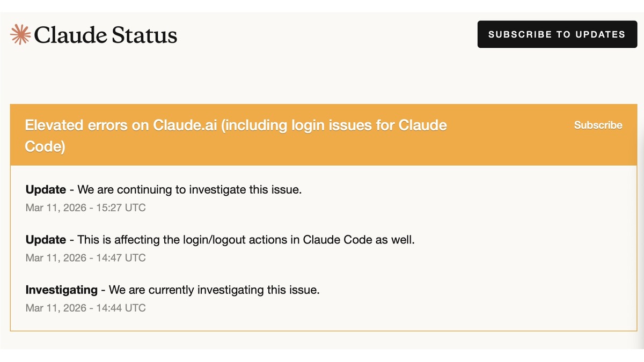Click the Mar 11 14:47 UTC timestamp
Screen dimensions: 644x362
(x=85, y=258)
